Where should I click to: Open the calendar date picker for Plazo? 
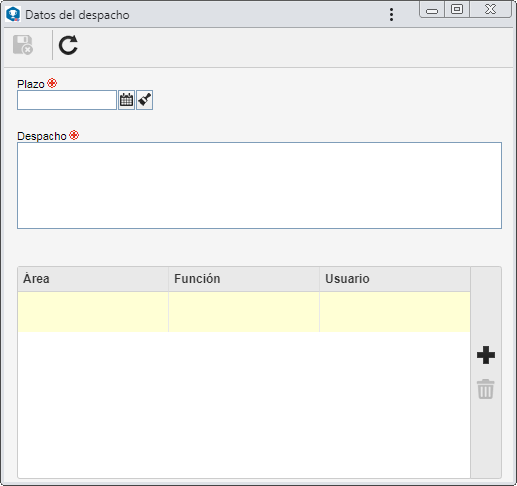(x=126, y=100)
